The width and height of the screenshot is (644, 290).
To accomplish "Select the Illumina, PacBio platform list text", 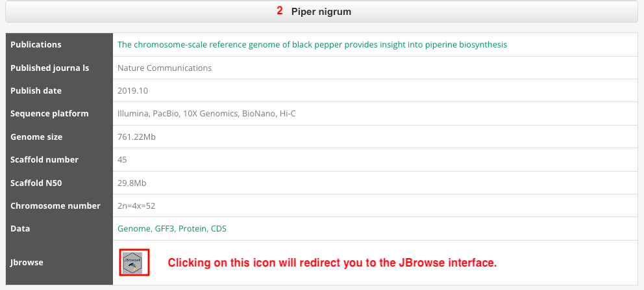I will 206,114.
